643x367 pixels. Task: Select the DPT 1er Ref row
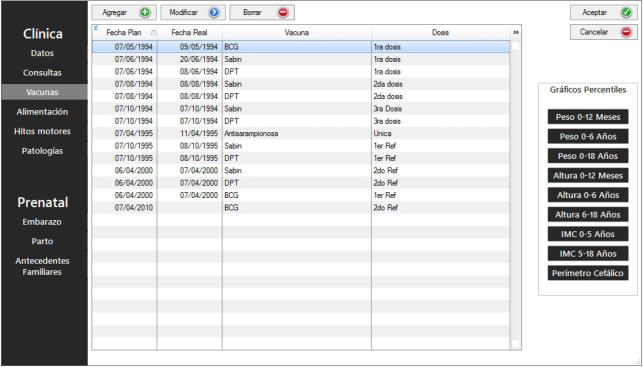[x=301, y=158]
